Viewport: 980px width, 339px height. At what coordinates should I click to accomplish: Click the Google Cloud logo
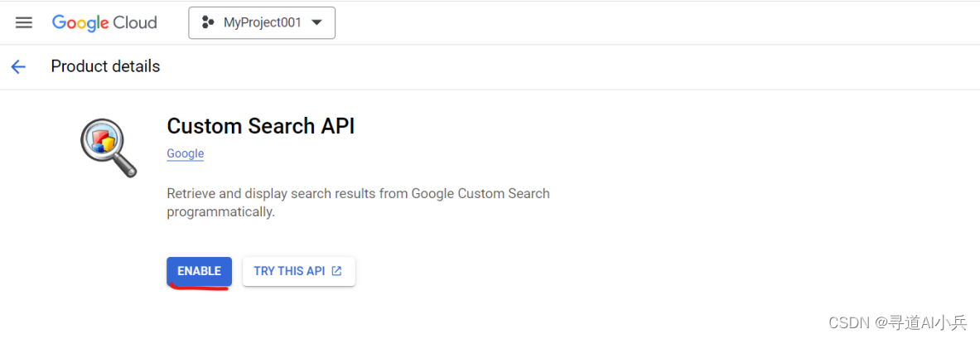click(104, 22)
